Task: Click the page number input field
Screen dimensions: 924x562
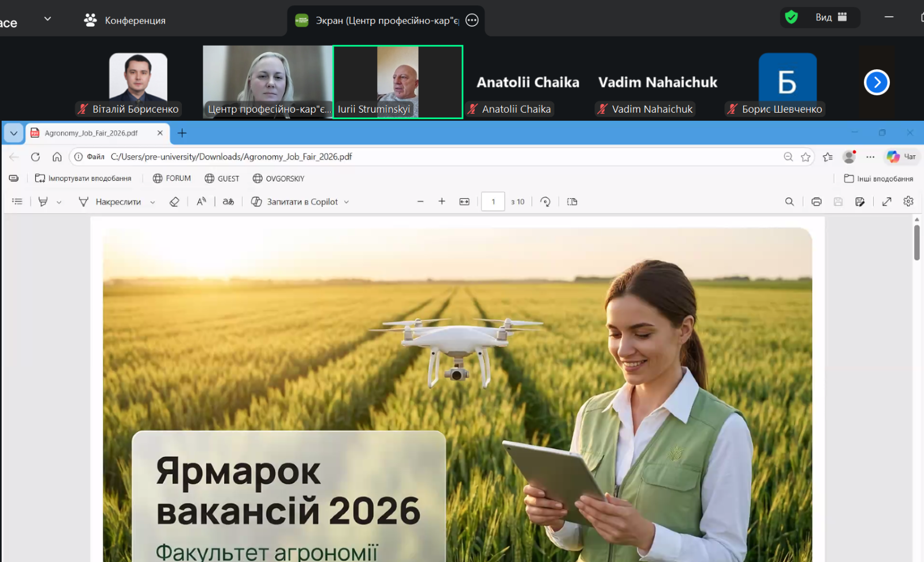Action: pos(493,202)
